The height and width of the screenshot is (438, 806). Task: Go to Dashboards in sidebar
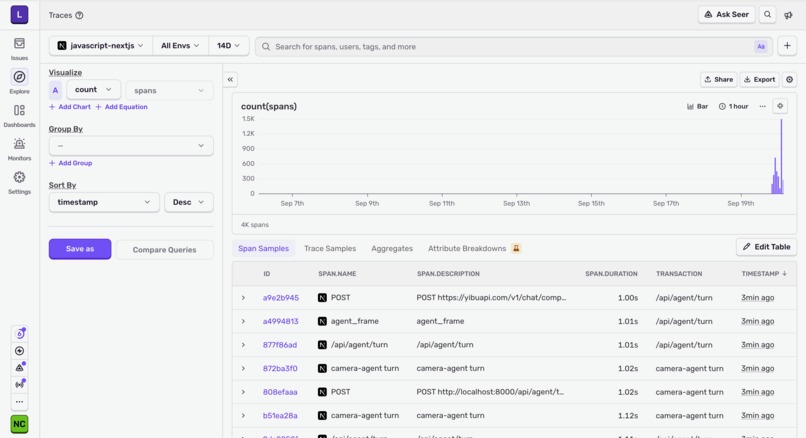pos(19,116)
